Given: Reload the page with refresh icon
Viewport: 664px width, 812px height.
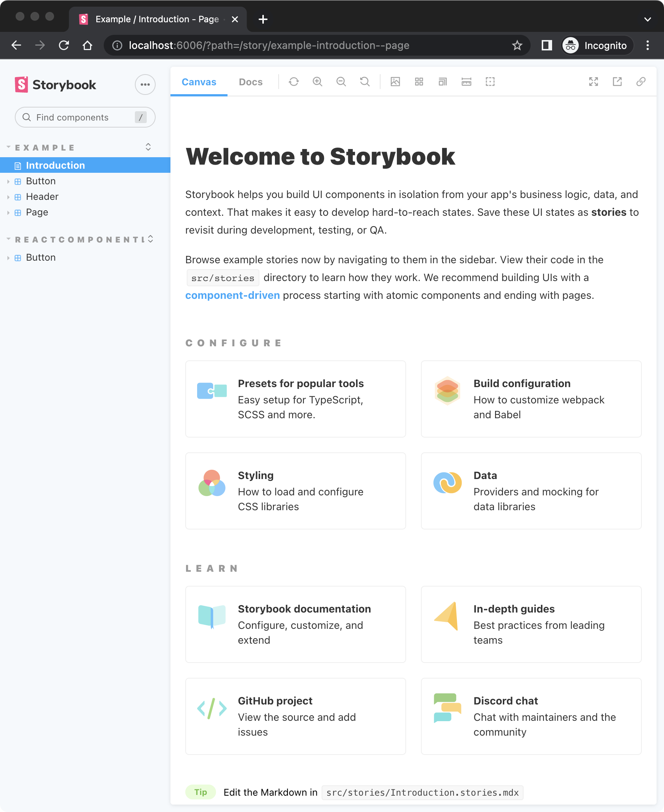Looking at the screenshot, I should [x=64, y=45].
